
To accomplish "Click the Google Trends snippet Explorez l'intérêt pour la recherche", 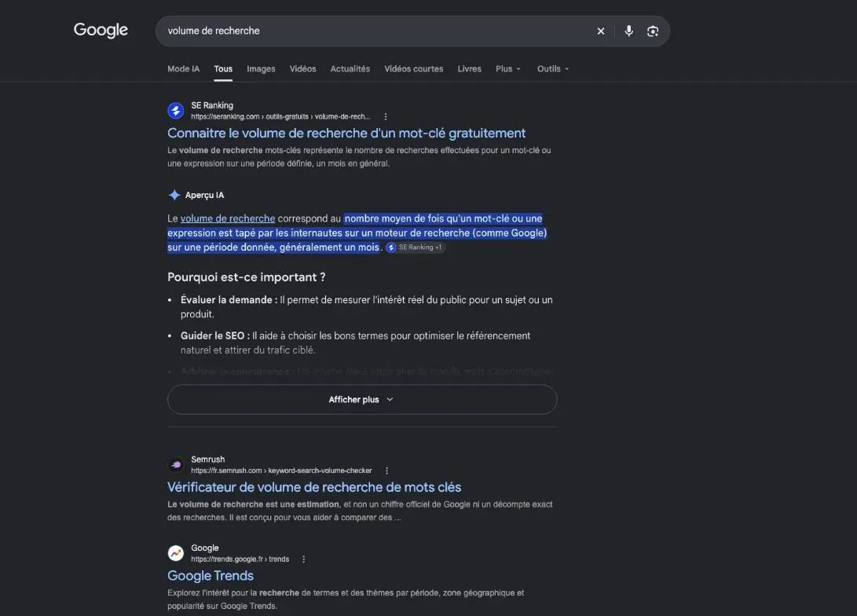I will click(346, 599).
